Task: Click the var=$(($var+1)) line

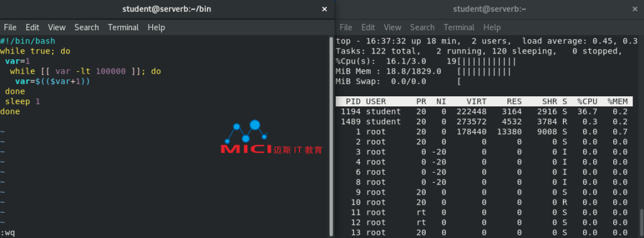Action: 53,81
